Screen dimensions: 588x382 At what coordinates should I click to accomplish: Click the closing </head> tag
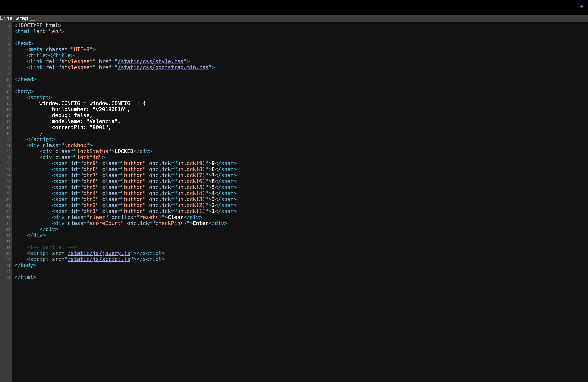point(25,79)
